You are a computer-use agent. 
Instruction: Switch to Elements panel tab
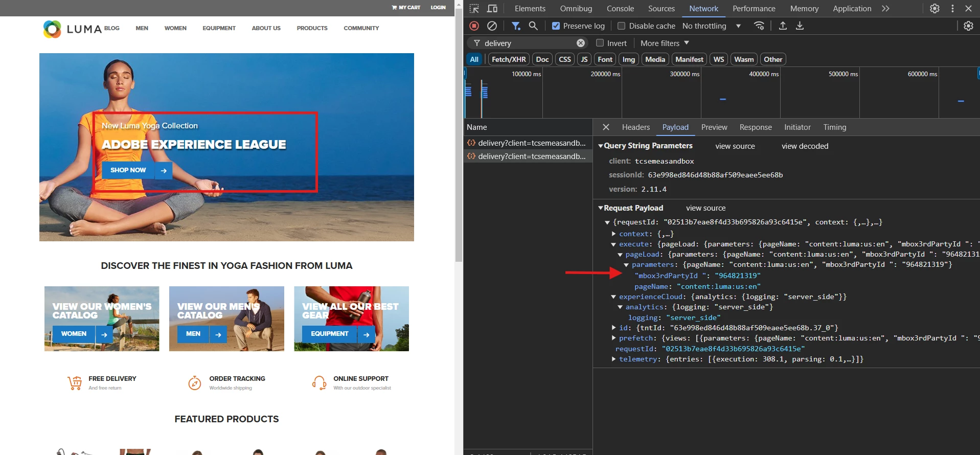click(x=530, y=9)
